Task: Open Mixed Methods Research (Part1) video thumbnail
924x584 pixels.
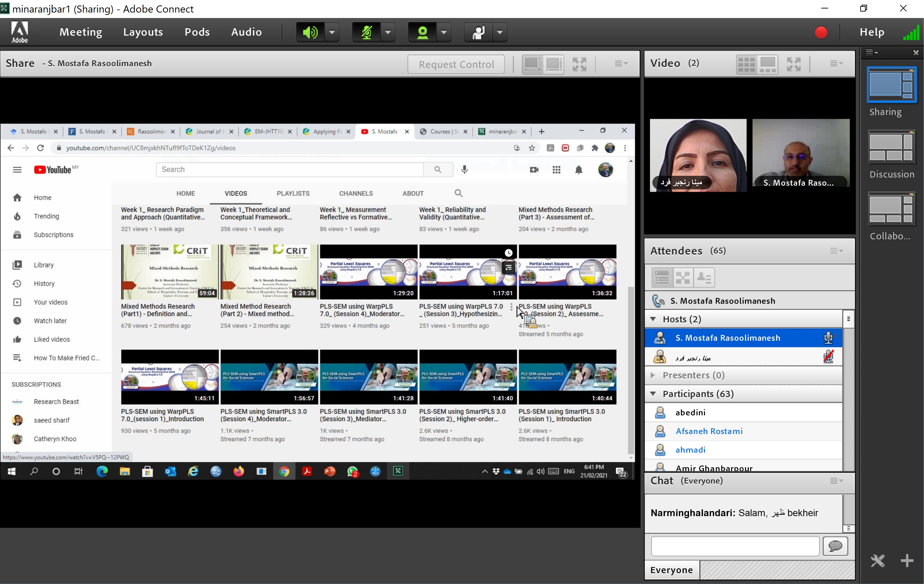Action: coord(170,272)
